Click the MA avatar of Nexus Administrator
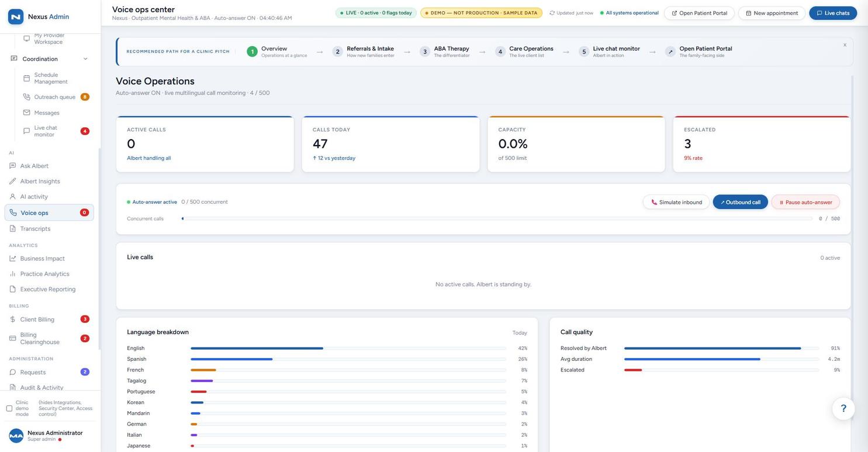Screen dimensions: 868x452 click(x=16, y=436)
